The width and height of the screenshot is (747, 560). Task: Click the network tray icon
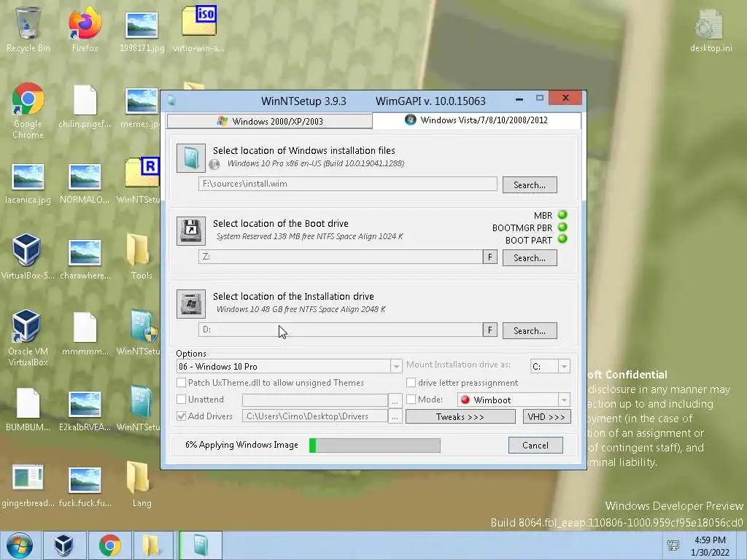[673, 545]
